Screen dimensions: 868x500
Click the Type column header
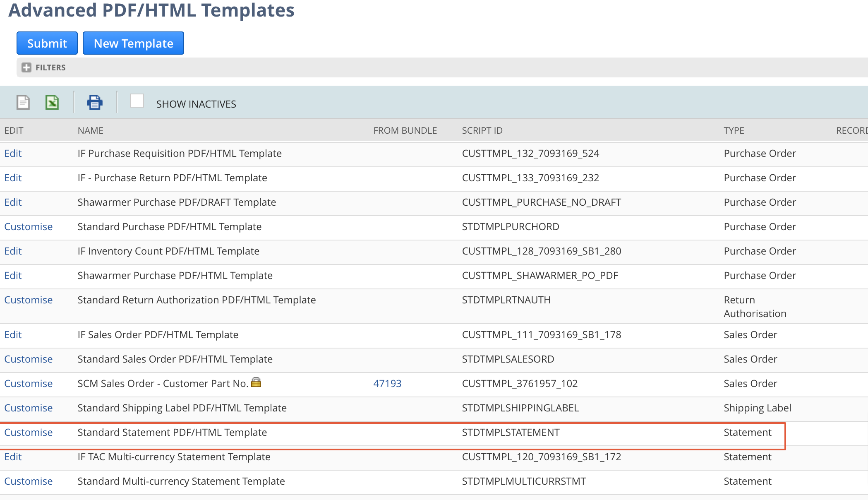pos(734,131)
